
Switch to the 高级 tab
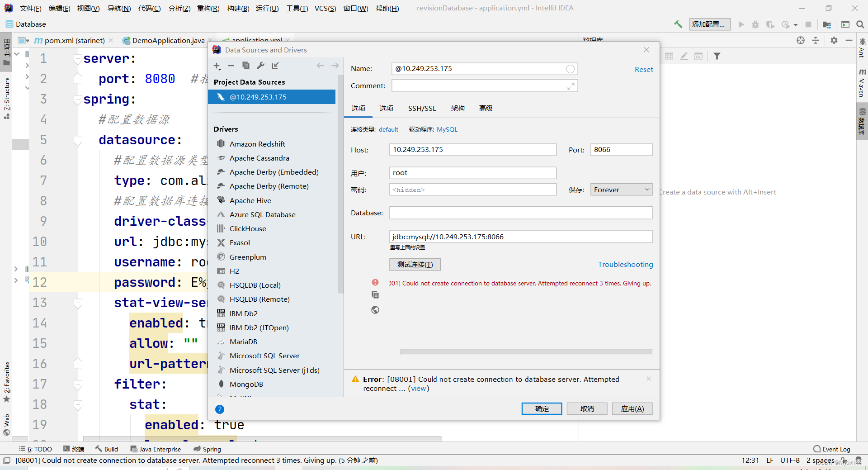[486, 109]
